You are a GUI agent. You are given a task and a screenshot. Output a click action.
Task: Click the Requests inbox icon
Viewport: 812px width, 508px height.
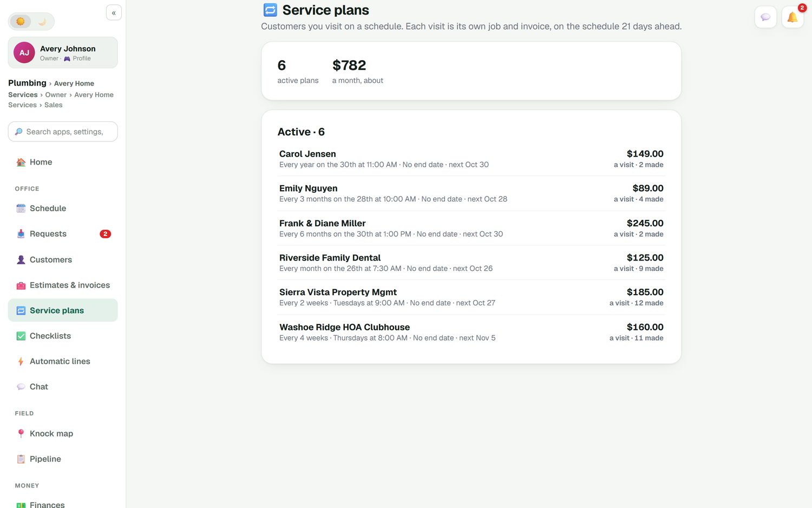tap(21, 234)
